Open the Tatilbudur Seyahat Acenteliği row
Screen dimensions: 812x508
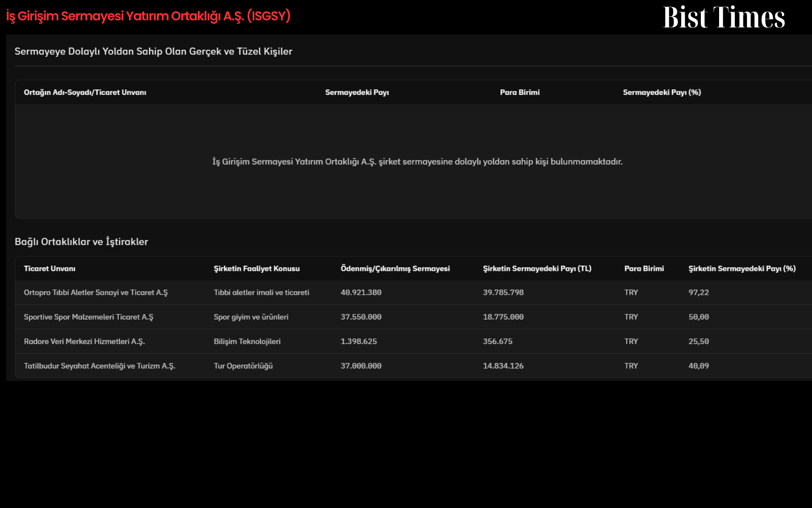coord(414,366)
